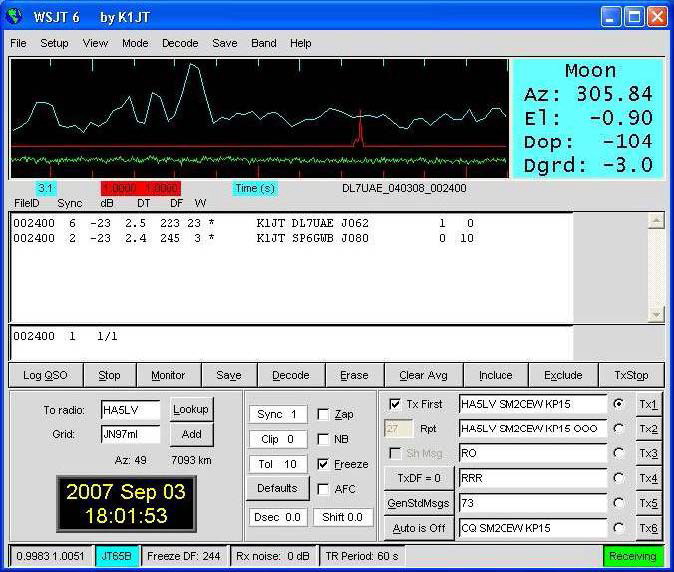Image resolution: width=674 pixels, height=572 pixels.
Task: Click the Sync 1 control
Action: 278,414
